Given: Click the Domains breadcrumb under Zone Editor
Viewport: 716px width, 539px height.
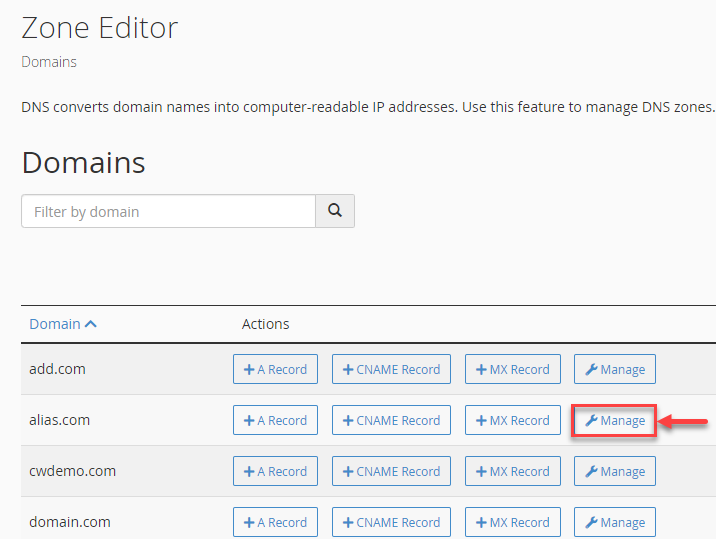Looking at the screenshot, I should [49, 62].
